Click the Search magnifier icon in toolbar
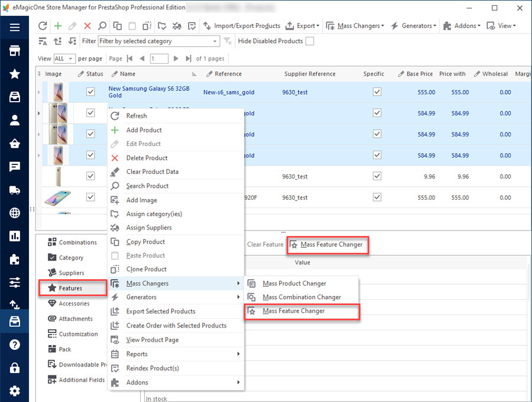 (x=102, y=26)
